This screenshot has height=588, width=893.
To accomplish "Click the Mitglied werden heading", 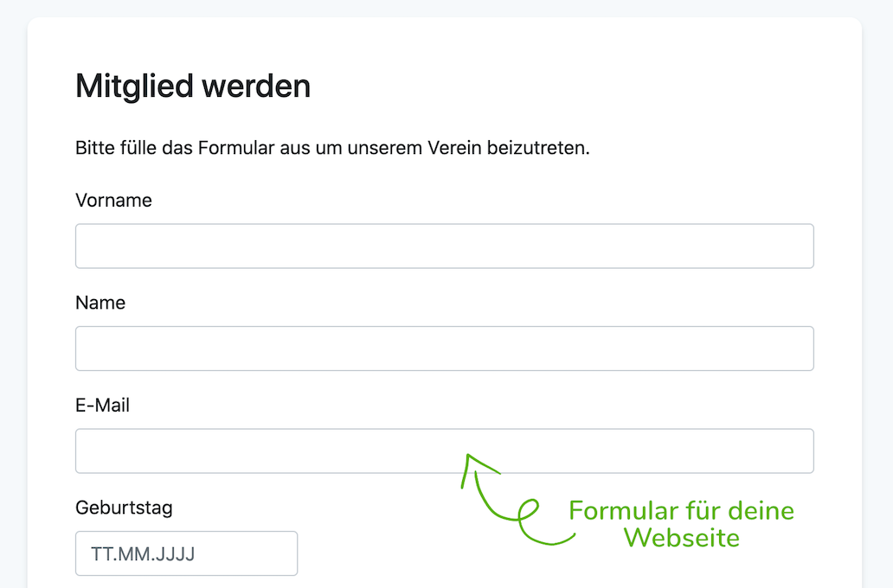I will click(192, 86).
